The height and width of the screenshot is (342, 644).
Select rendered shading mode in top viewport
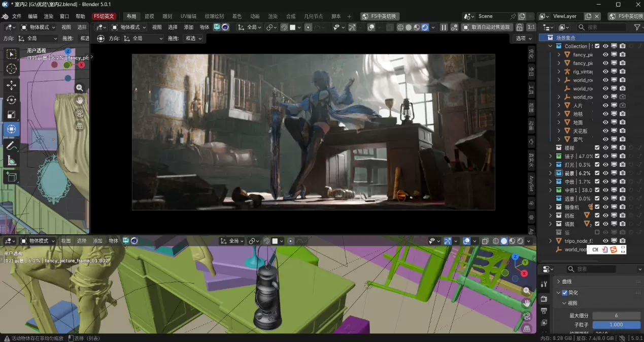(x=425, y=27)
